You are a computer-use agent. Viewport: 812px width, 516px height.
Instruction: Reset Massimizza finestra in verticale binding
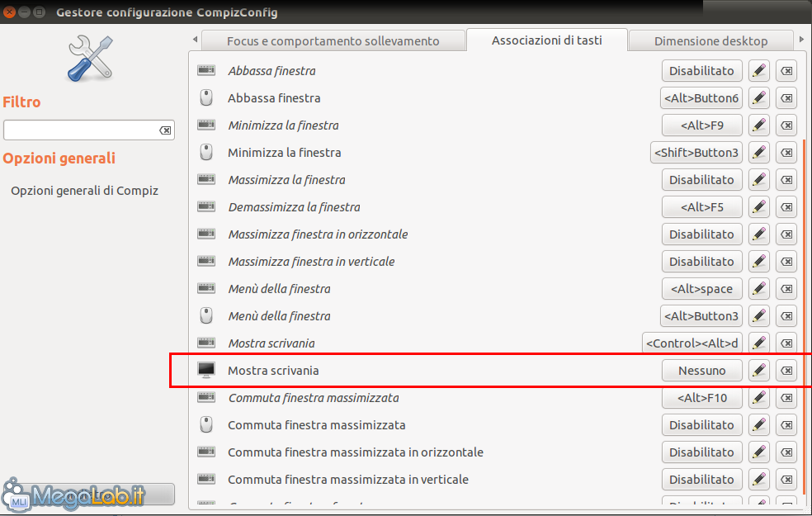(x=786, y=262)
